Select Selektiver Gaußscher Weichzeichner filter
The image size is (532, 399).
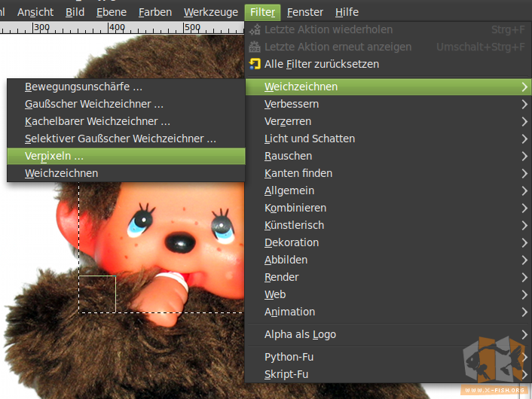coord(126,139)
